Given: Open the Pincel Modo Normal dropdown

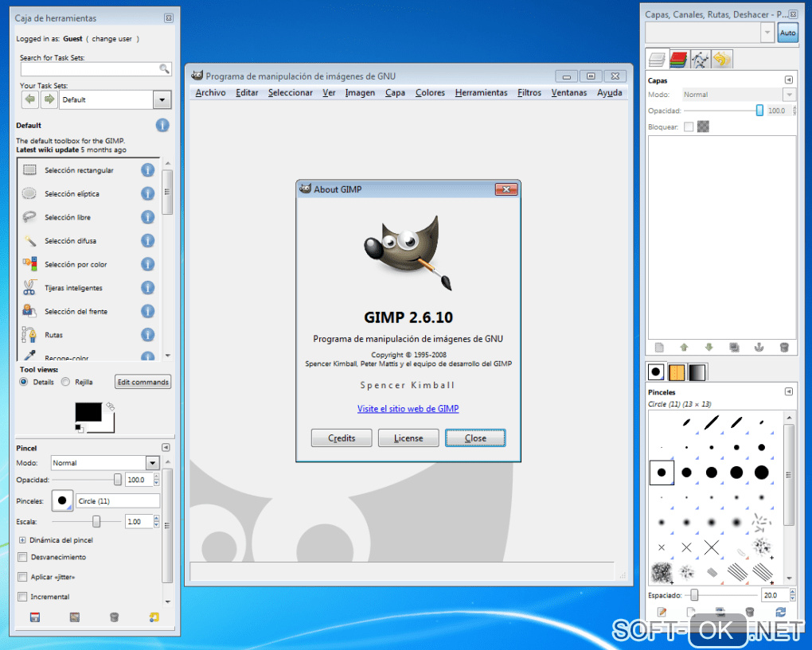Looking at the screenshot, I should click(x=152, y=463).
